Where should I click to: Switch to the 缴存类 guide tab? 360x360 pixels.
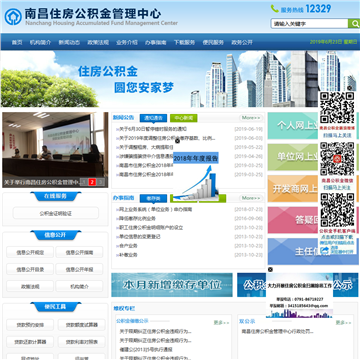(x=153, y=199)
